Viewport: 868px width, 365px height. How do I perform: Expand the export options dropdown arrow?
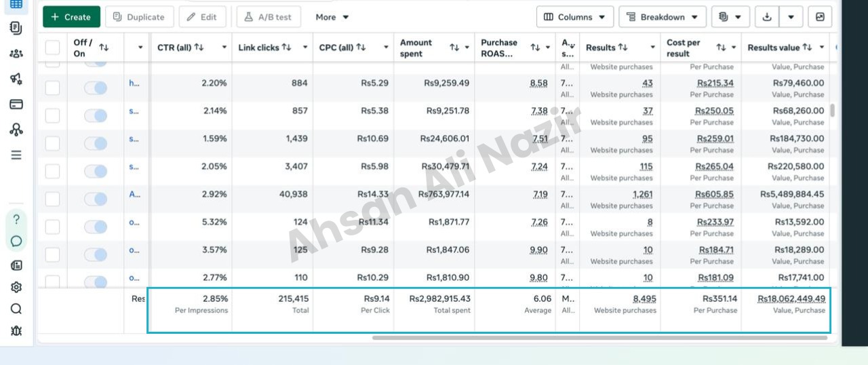coord(791,17)
